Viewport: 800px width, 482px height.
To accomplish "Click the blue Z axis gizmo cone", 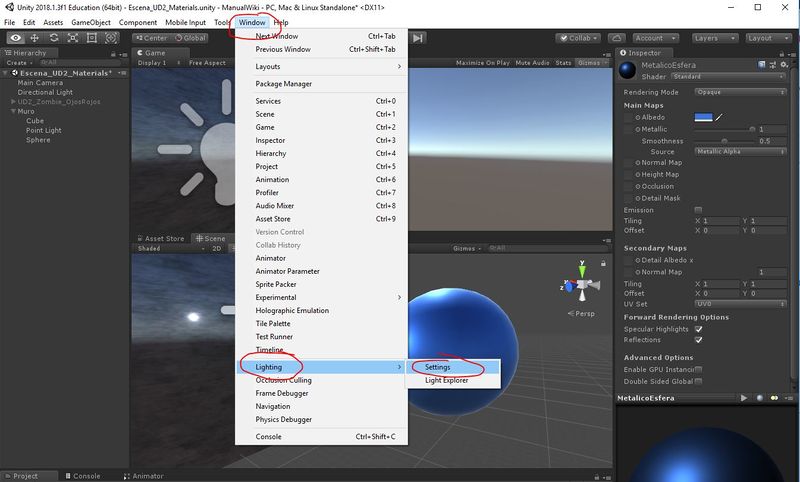I will point(568,286).
